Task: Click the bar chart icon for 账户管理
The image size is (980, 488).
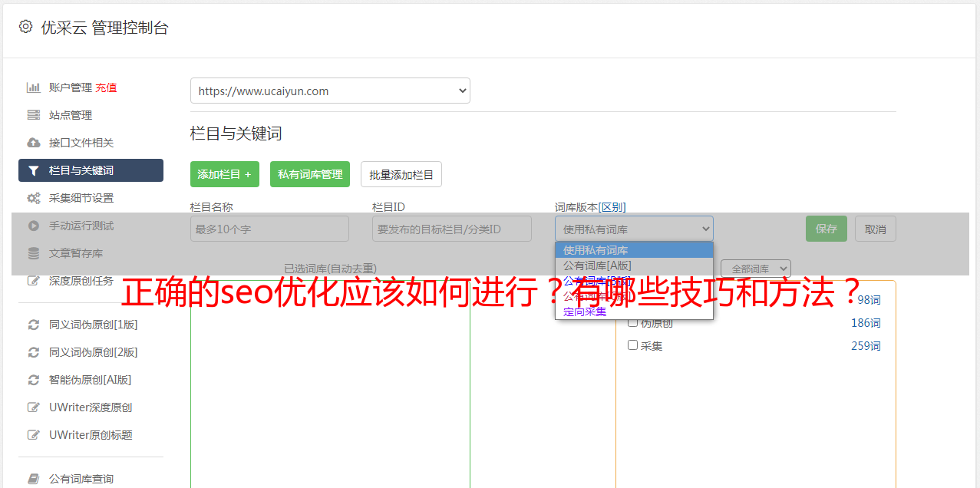Action: pos(33,87)
